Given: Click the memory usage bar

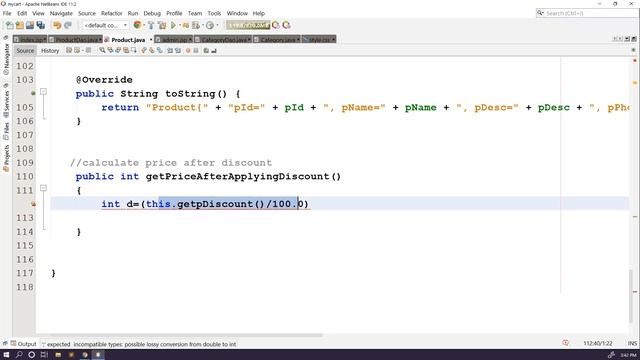Looking at the screenshot, I should [x=248, y=25].
